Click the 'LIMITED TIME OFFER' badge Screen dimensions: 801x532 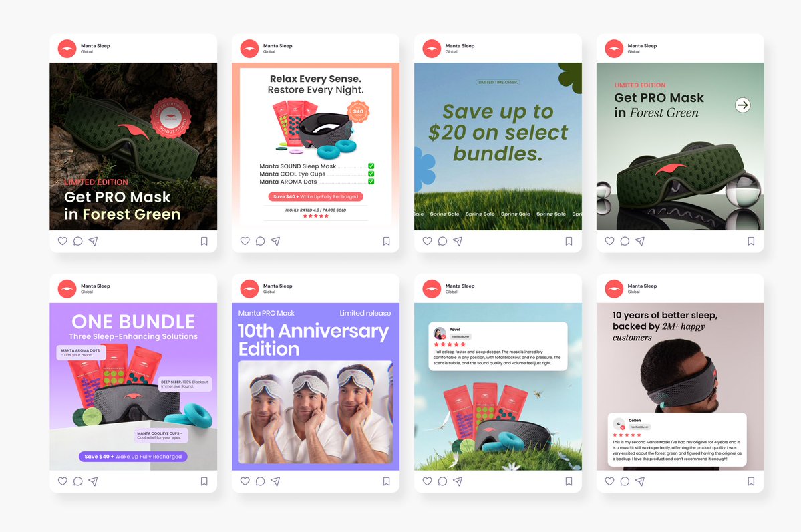coord(498,82)
